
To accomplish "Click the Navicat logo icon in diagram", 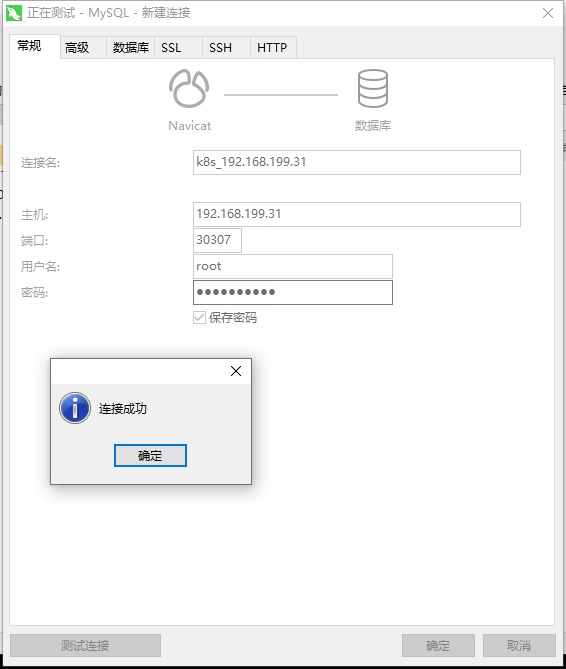I will click(x=189, y=88).
